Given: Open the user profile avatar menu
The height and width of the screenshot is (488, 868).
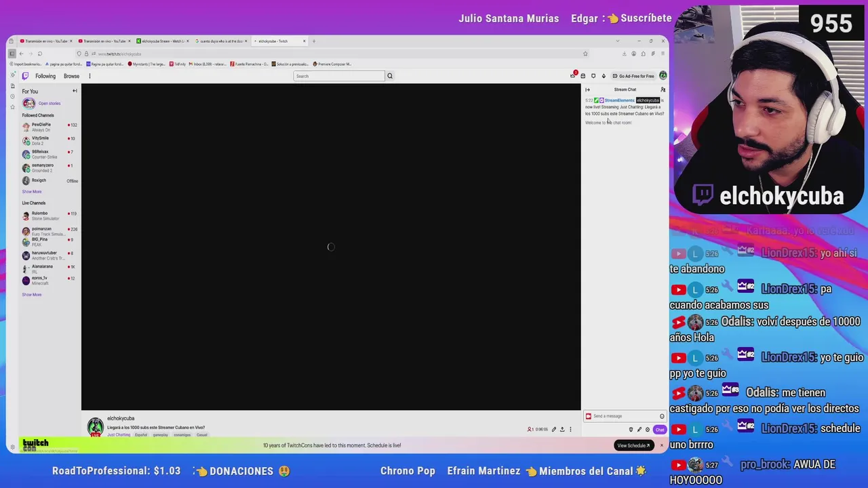Looking at the screenshot, I should click(663, 76).
